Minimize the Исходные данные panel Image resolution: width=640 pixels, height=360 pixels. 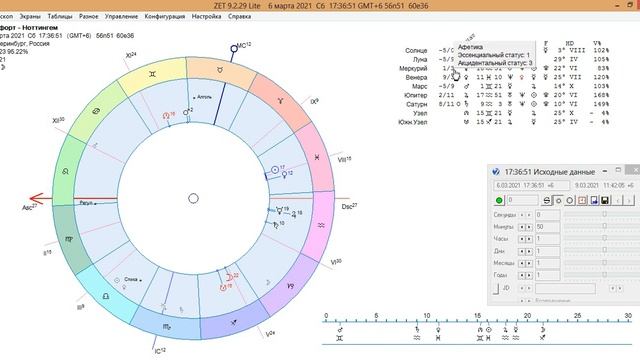pyautogui.click(x=605, y=171)
